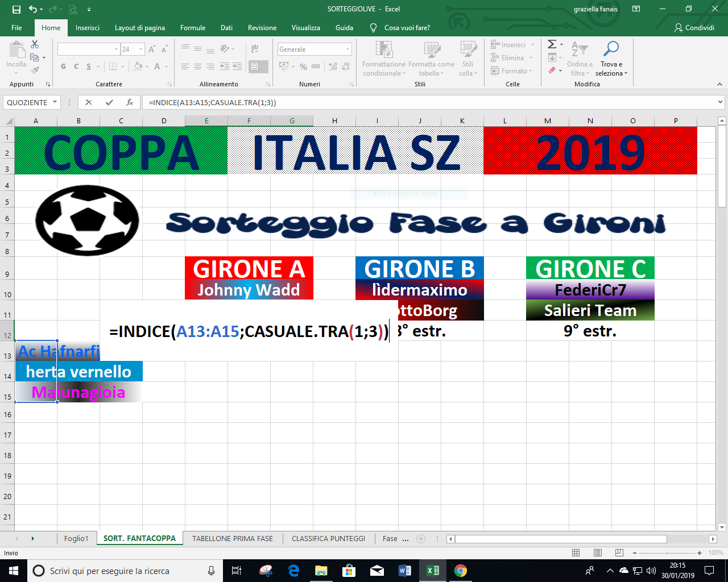The image size is (728, 582).
Task: Click the Cancel X beside formula bar
Action: 89,102
